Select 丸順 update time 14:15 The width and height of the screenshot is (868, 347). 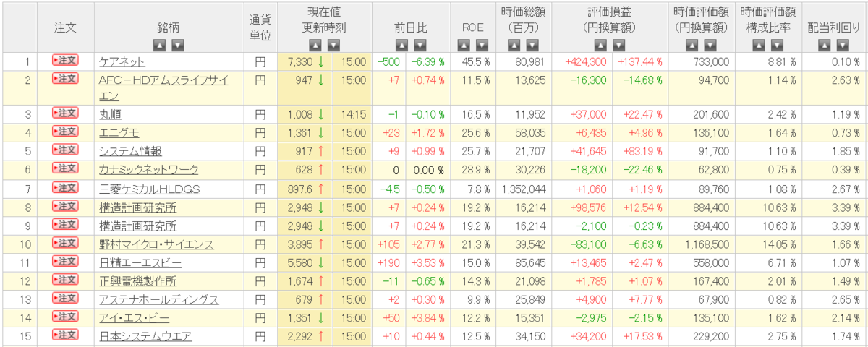[x=354, y=114]
